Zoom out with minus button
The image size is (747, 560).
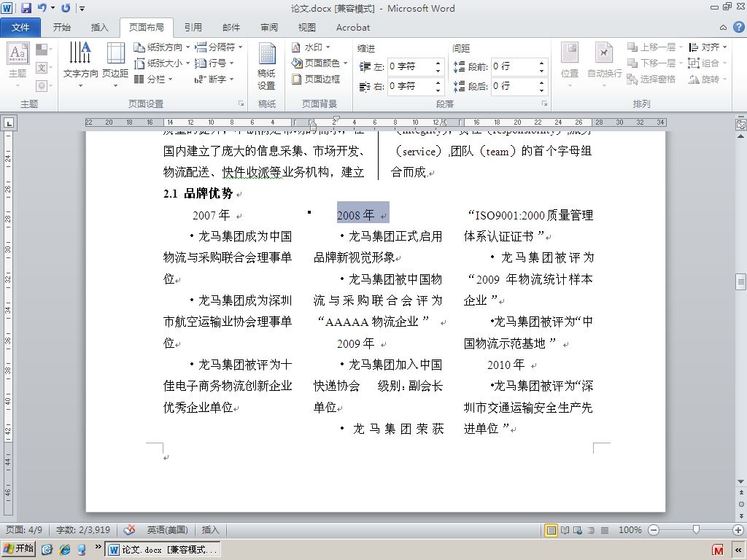654,530
